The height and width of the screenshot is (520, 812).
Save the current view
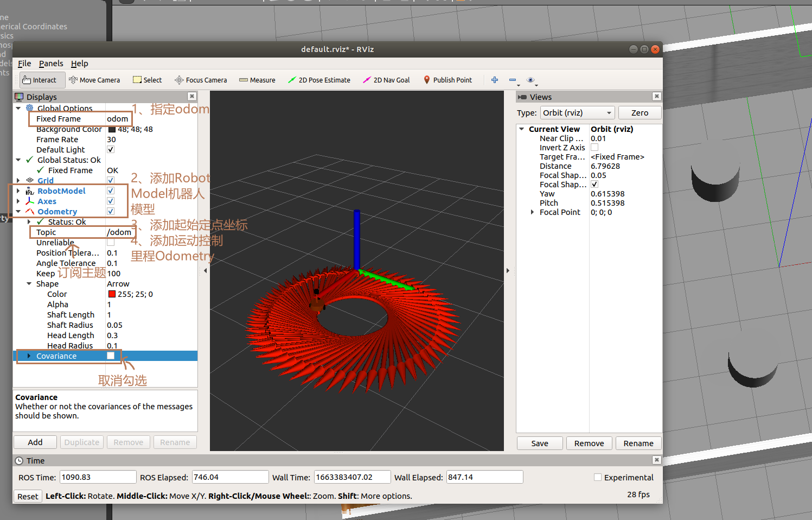click(540, 443)
